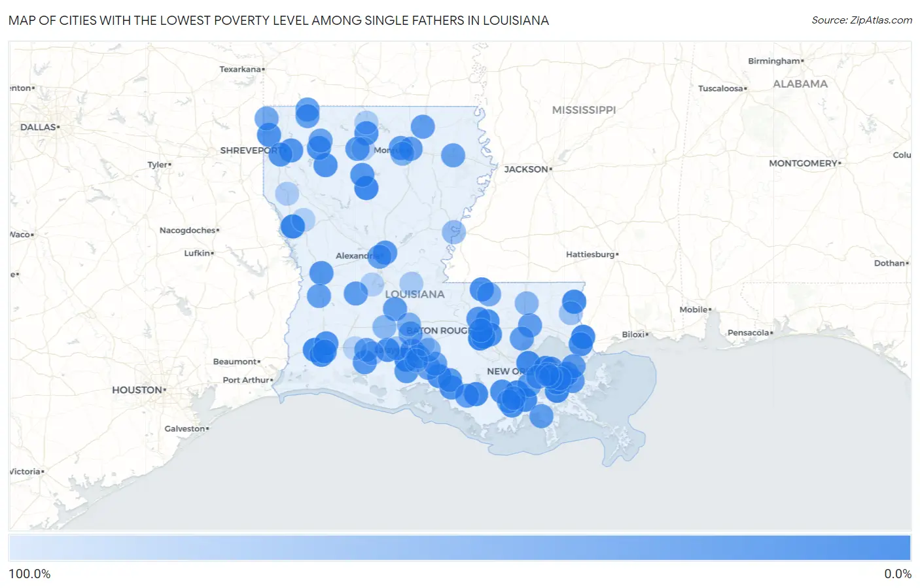This screenshot has width=920, height=588.
Task: Click the blue gradient legend bar
Action: [x=460, y=548]
